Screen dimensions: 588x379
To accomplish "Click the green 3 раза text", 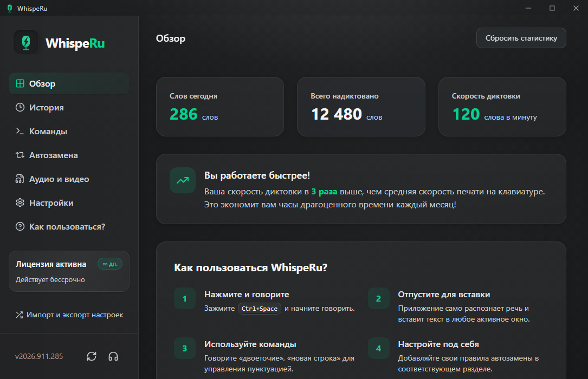I will tap(324, 191).
